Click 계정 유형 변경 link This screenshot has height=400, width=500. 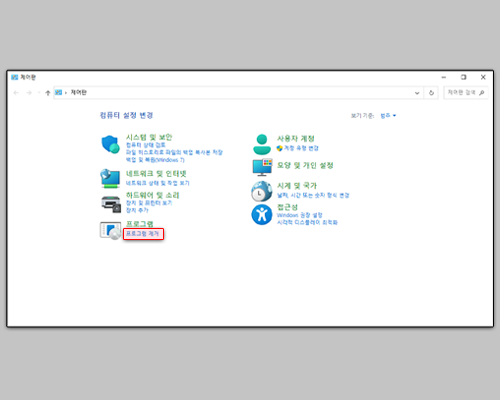pos(301,148)
